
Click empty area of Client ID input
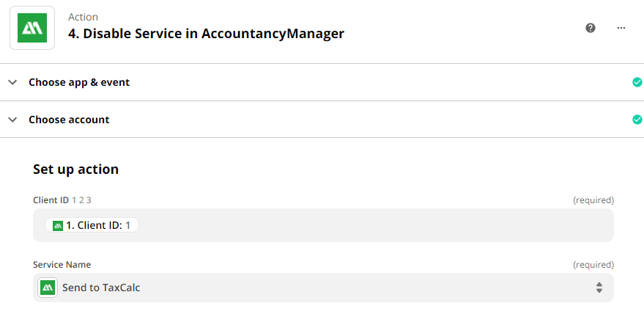tap(366, 226)
